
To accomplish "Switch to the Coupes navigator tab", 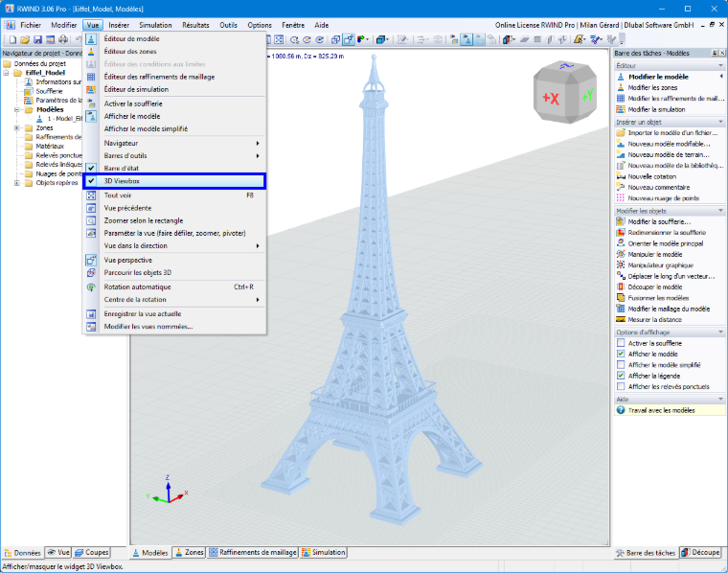I will coord(91,552).
